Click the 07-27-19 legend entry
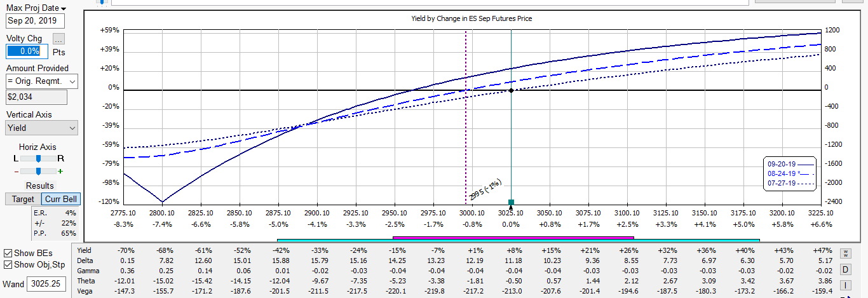Viewport: 868px width, 298px height. 791,184
